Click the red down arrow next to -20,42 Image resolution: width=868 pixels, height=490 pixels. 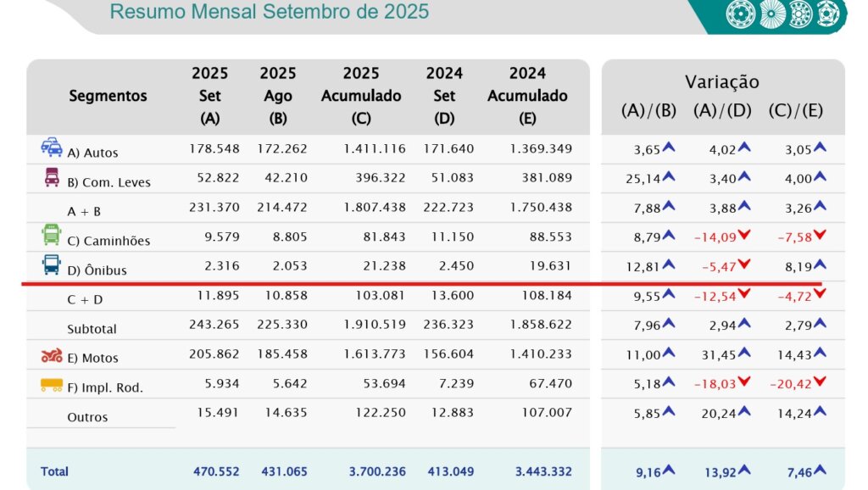coord(820,383)
